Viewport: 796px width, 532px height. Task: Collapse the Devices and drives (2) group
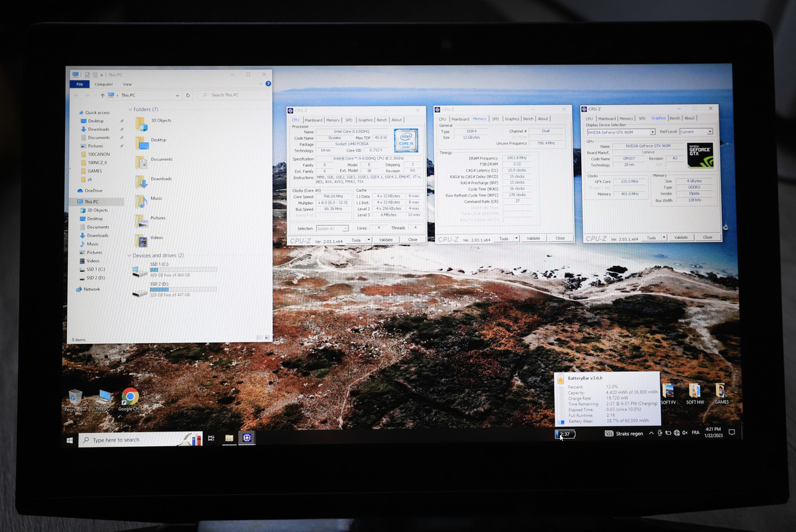[x=129, y=255]
